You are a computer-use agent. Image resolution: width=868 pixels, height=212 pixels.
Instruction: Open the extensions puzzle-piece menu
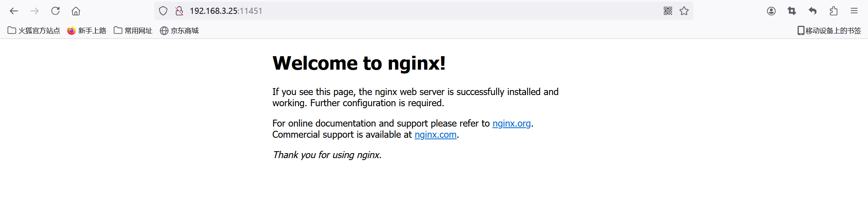(833, 11)
